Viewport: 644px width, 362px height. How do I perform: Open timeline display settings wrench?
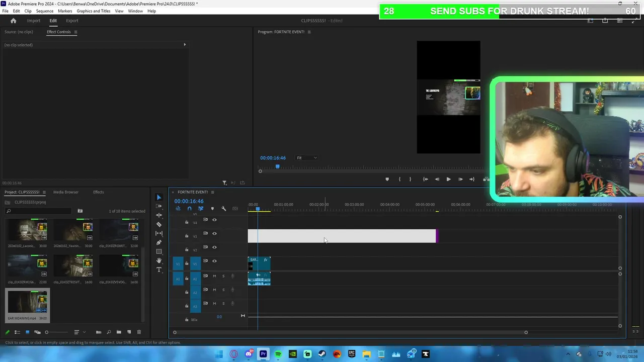coord(224,209)
